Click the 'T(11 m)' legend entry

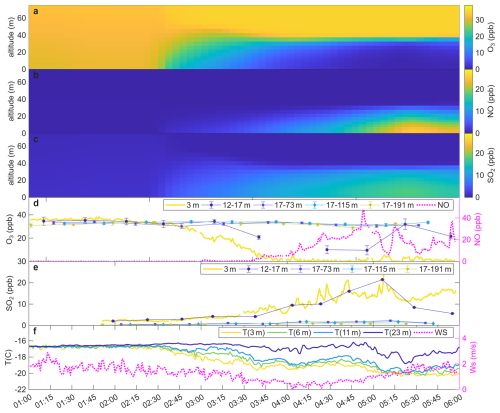pos(337,332)
